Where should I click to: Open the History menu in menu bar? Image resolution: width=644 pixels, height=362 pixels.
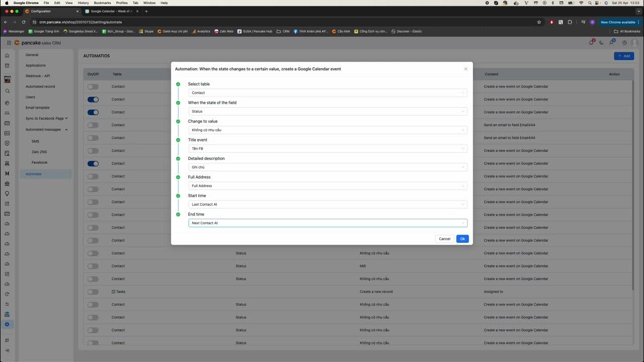coord(83,3)
